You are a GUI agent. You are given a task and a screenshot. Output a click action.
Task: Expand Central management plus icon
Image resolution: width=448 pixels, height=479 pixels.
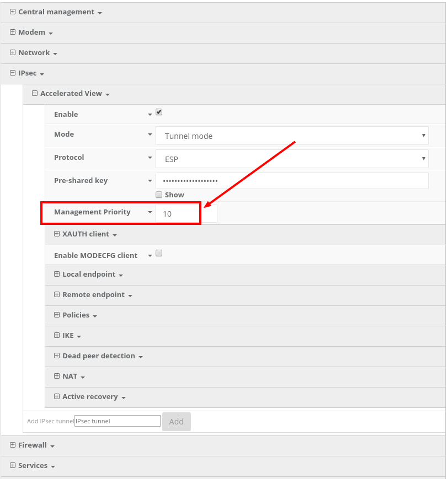click(13, 12)
